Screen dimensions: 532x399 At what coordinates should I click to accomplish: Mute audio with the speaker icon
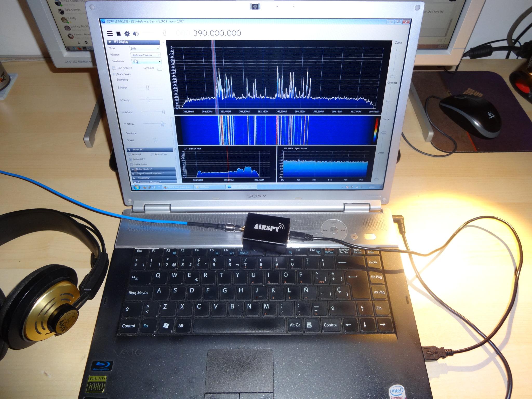[x=136, y=34]
